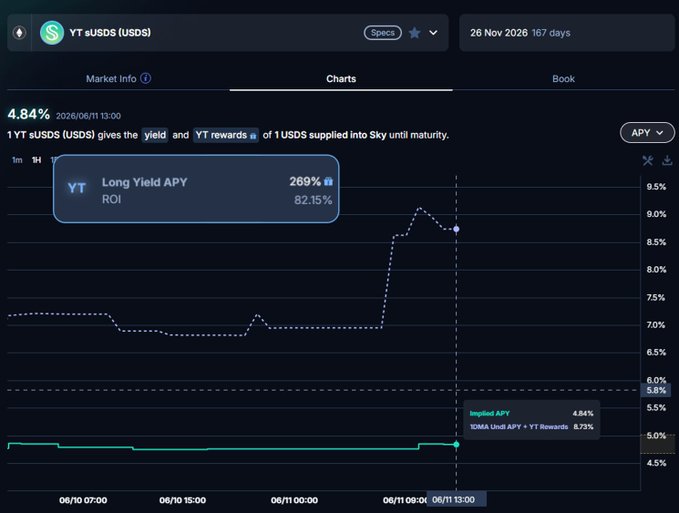Click the 5.8% axis price label
This screenshot has width=679, height=513.
[656, 390]
